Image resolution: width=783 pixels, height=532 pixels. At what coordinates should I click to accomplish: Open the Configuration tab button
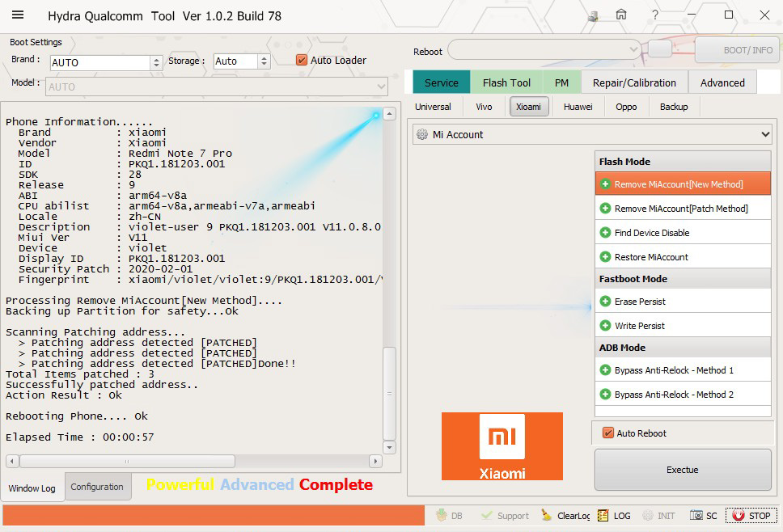(97, 487)
